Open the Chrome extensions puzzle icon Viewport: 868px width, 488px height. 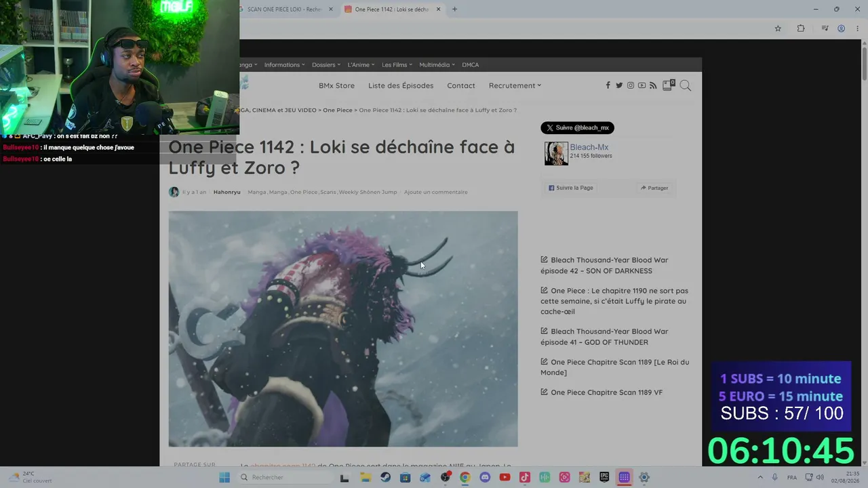(801, 28)
